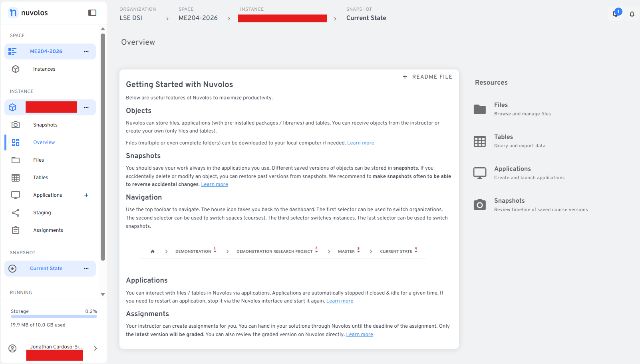Collapse the sidebar panel toggle
The height and width of the screenshot is (364, 640).
92,13
